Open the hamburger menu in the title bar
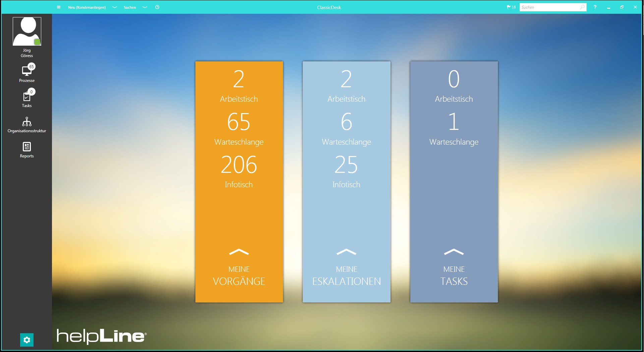Viewport: 644px width, 352px height. (59, 7)
